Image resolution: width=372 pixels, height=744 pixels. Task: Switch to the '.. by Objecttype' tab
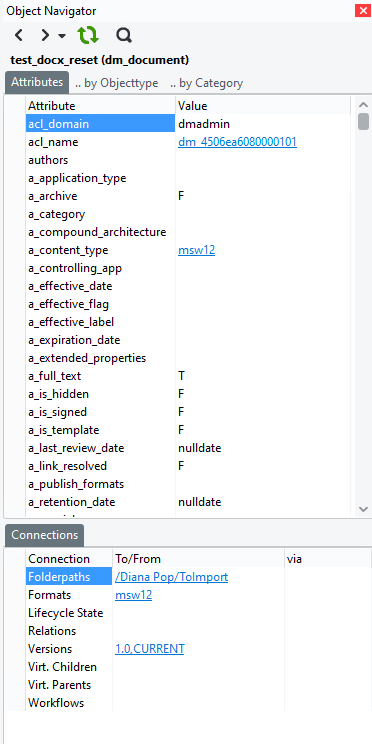click(117, 83)
